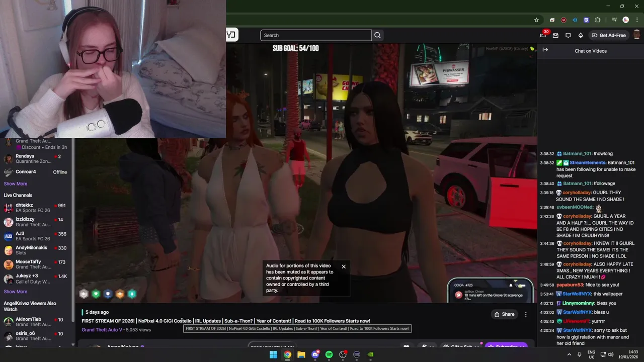
Task: Open volume control in system tray
Action: coord(611,354)
